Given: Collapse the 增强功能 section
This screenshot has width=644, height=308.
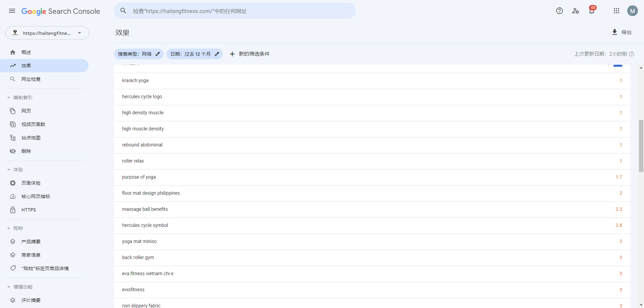Looking at the screenshot, I should tap(20, 287).
